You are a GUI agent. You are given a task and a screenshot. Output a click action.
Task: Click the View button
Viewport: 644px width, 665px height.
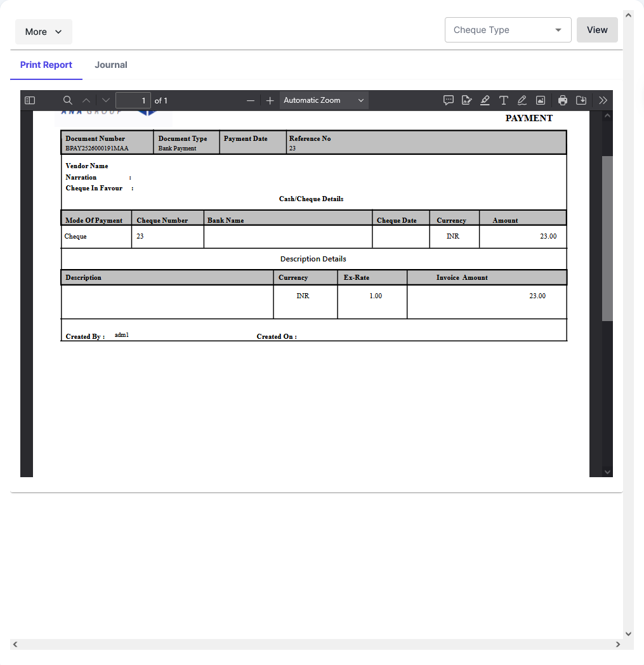click(x=597, y=30)
